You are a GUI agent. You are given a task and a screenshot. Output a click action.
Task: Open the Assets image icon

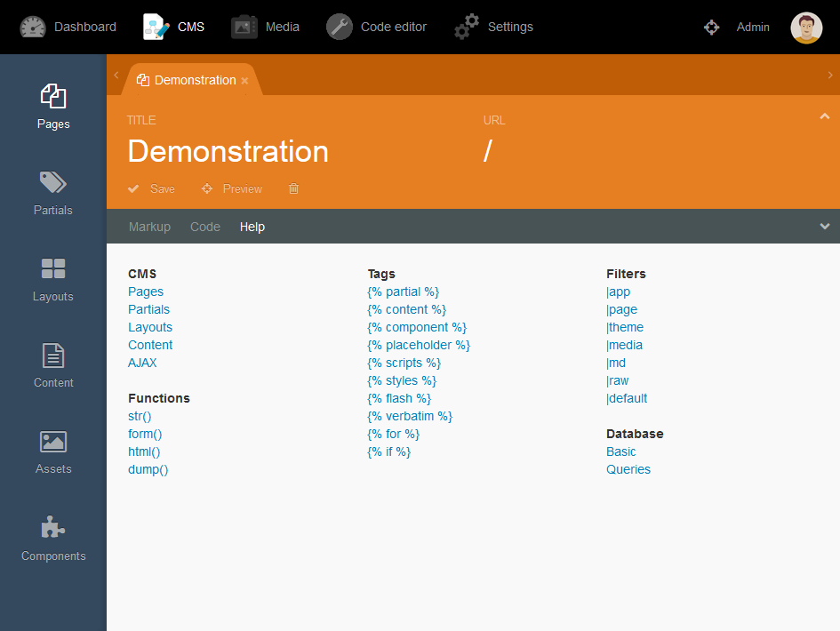53,442
